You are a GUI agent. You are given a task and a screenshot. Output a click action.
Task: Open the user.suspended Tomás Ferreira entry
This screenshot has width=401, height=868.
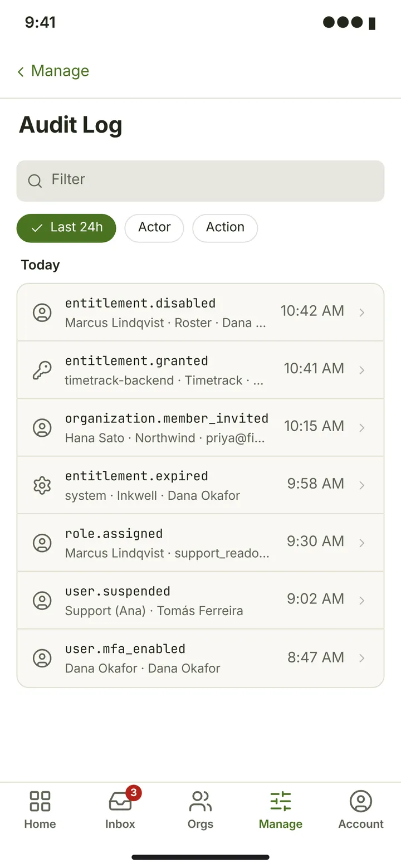pos(200,601)
